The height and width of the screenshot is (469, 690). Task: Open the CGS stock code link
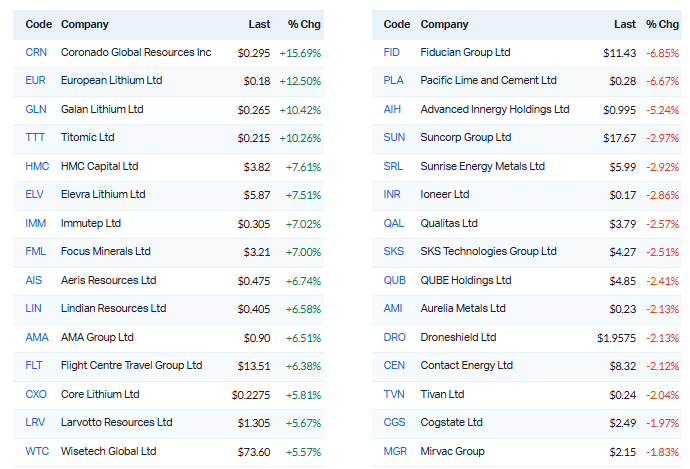(394, 422)
